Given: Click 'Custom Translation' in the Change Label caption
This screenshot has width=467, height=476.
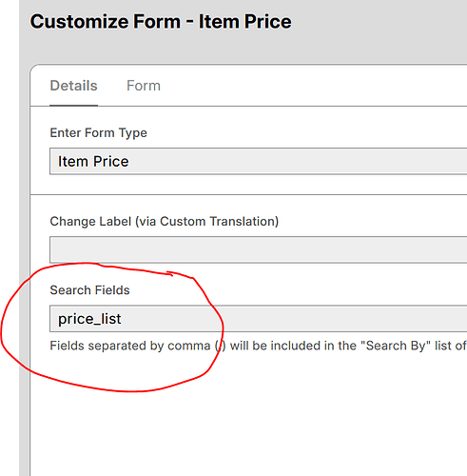Looking at the screenshot, I should [x=218, y=222].
